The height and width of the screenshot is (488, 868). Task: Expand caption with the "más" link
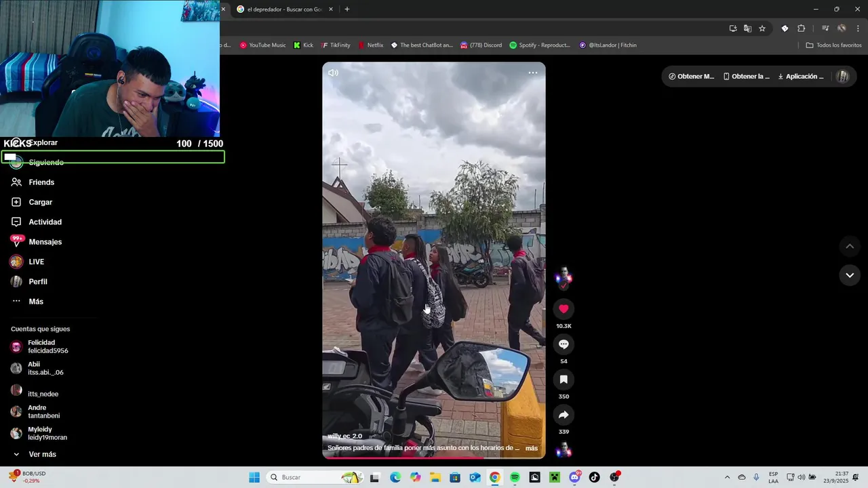coord(532,448)
